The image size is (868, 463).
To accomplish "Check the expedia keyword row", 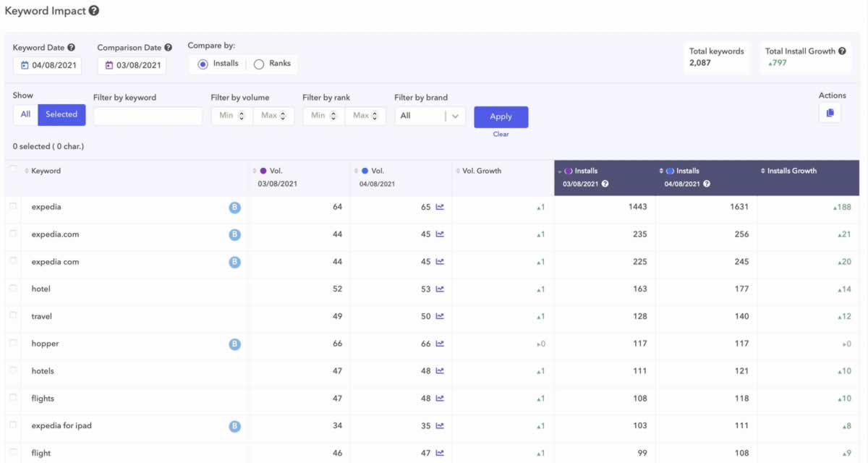I will click(12, 207).
